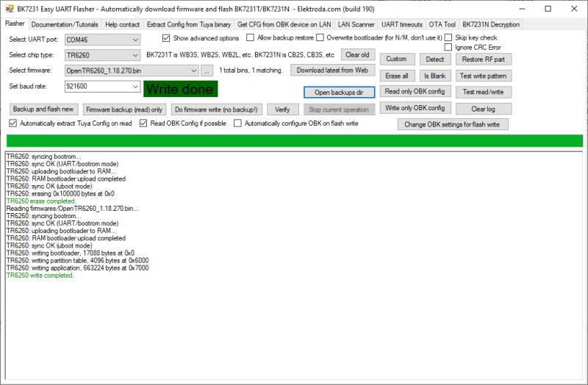Click the 'TR6260 write completed.' log line
This screenshot has height=385, width=588.
pos(40,276)
